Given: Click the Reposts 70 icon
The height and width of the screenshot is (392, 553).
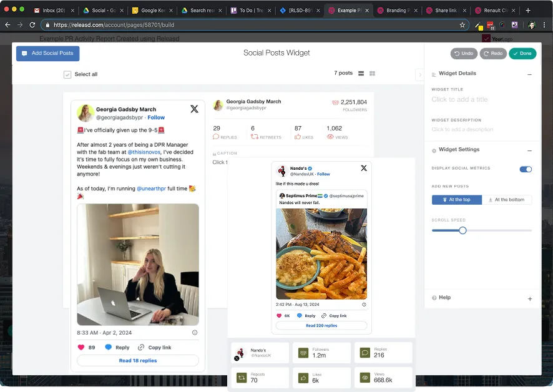Looking at the screenshot, I should [x=240, y=378].
